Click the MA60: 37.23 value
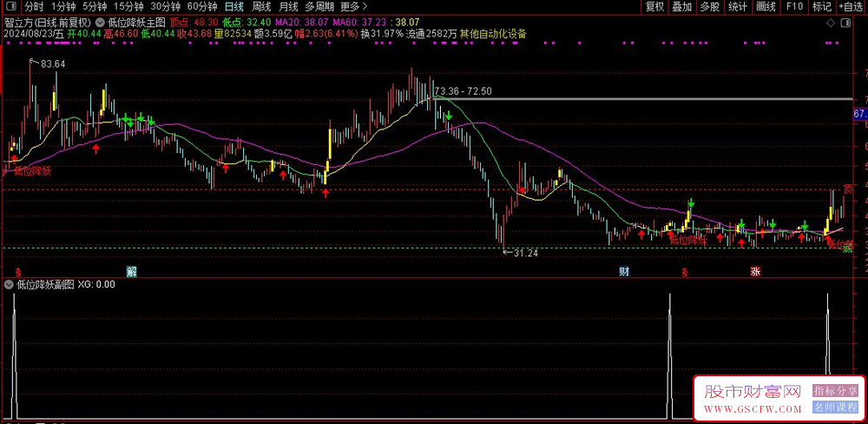Screen dimensions: 868x424 pyautogui.click(x=361, y=23)
